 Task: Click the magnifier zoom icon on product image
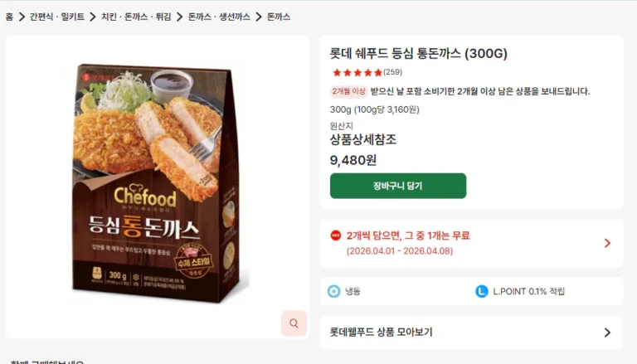point(294,323)
